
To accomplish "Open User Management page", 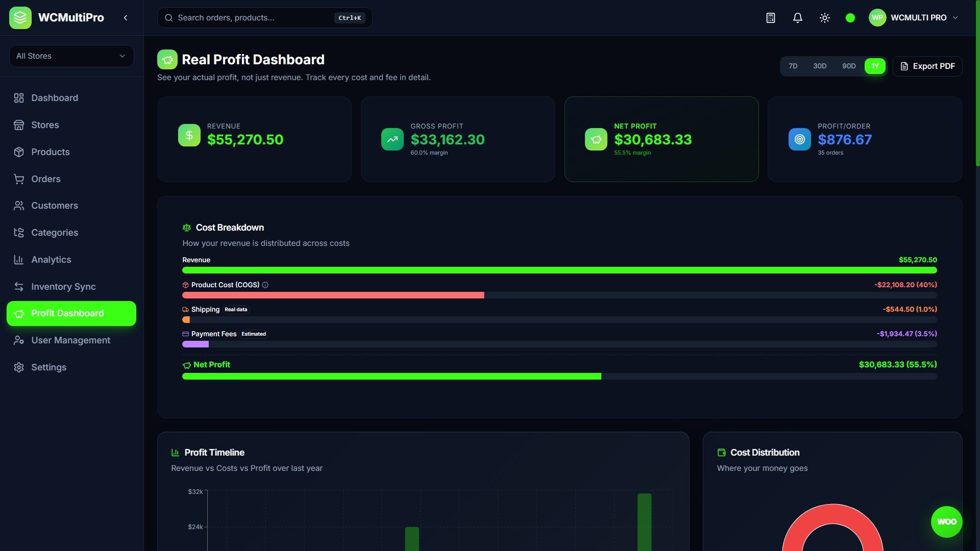I will pos(70,340).
